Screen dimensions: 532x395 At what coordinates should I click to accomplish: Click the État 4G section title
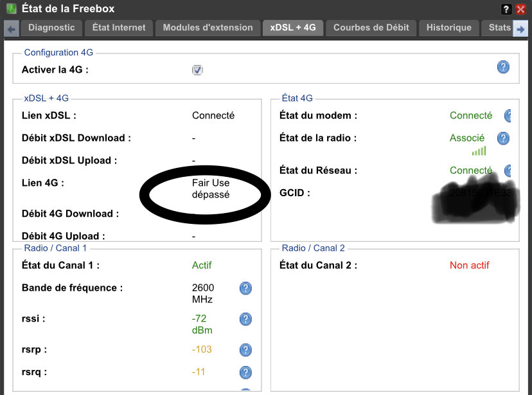(297, 98)
